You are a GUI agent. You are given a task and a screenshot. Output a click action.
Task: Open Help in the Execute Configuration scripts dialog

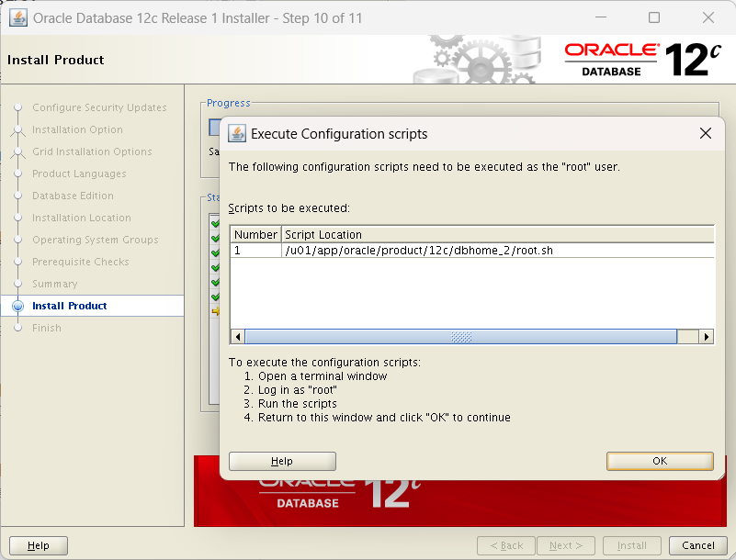[282, 461]
